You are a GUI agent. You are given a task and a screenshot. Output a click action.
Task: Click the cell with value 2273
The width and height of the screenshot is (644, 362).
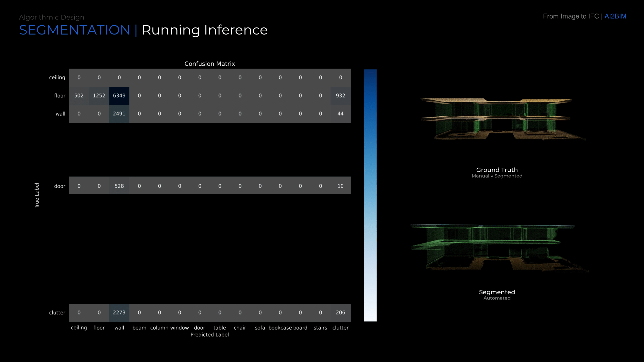[119, 313]
